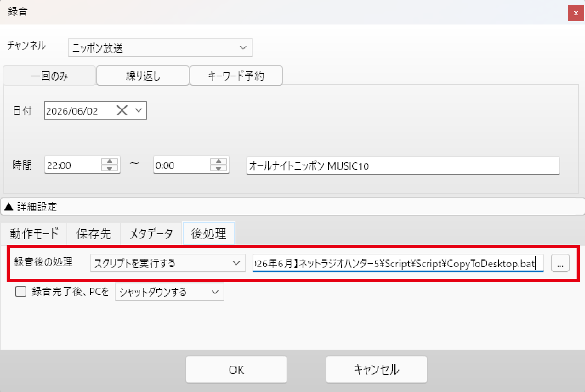The height and width of the screenshot is (392, 585).
Task: Switch to the 繰り返し tab
Action: coord(143,76)
